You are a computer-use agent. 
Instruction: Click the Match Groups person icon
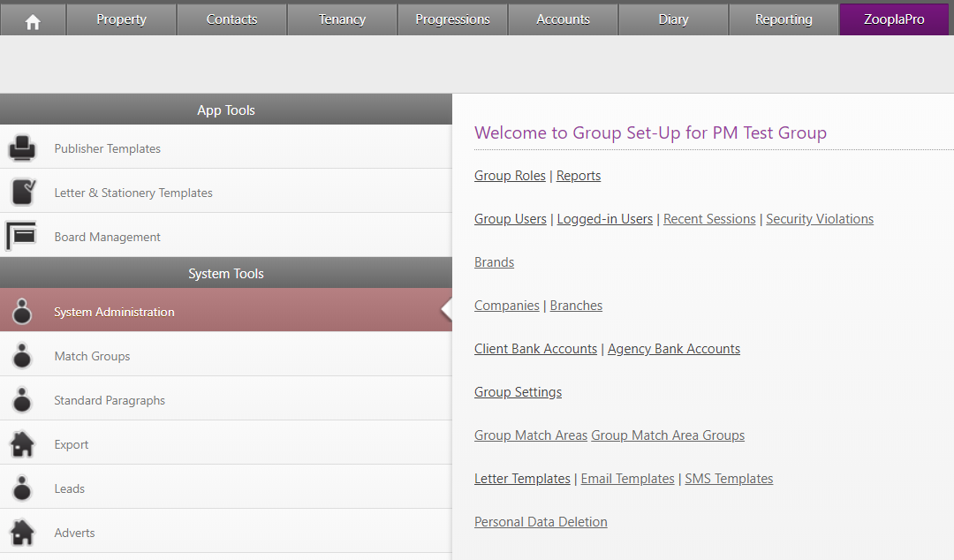coord(22,355)
